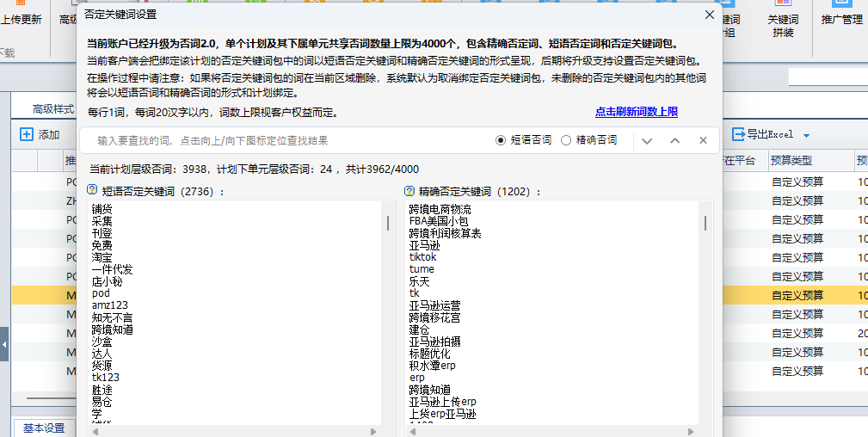Image resolution: width=868 pixels, height=437 pixels.
Task: Select 乐天 in the exact list
Action: pyautogui.click(x=419, y=281)
